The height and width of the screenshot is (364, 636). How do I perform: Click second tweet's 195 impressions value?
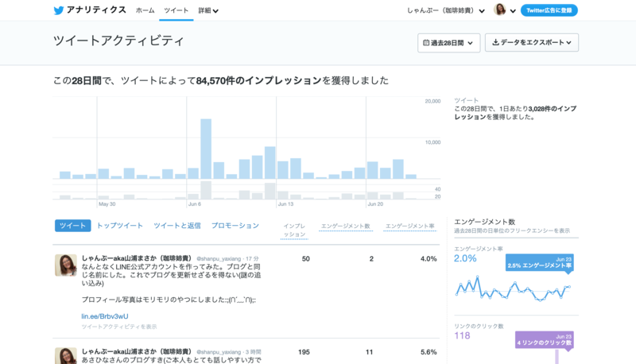(304, 352)
